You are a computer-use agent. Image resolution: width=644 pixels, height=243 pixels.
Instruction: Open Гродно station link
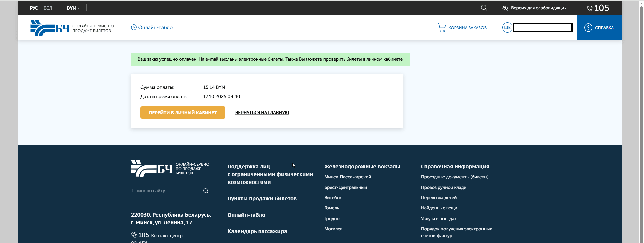[332, 219]
